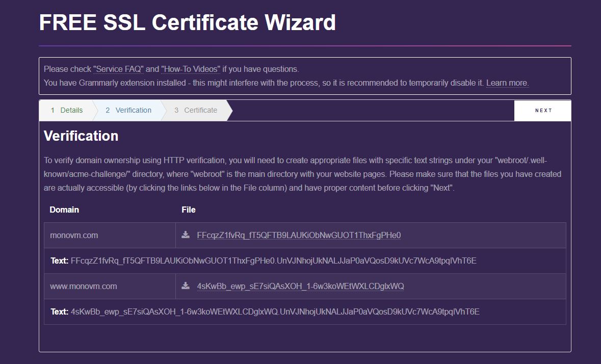
Task: Select the File column header
Action: tap(189, 210)
